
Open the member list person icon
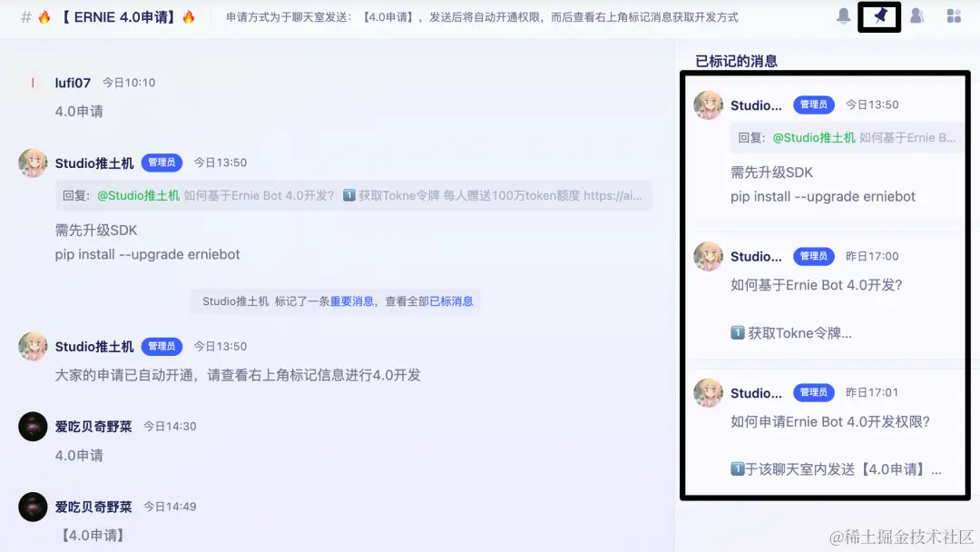click(x=916, y=16)
